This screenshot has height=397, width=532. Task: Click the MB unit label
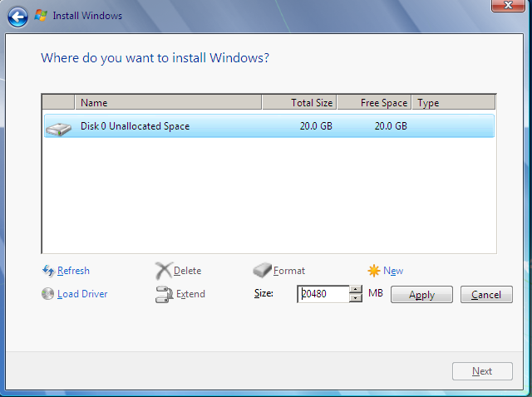[x=376, y=292]
